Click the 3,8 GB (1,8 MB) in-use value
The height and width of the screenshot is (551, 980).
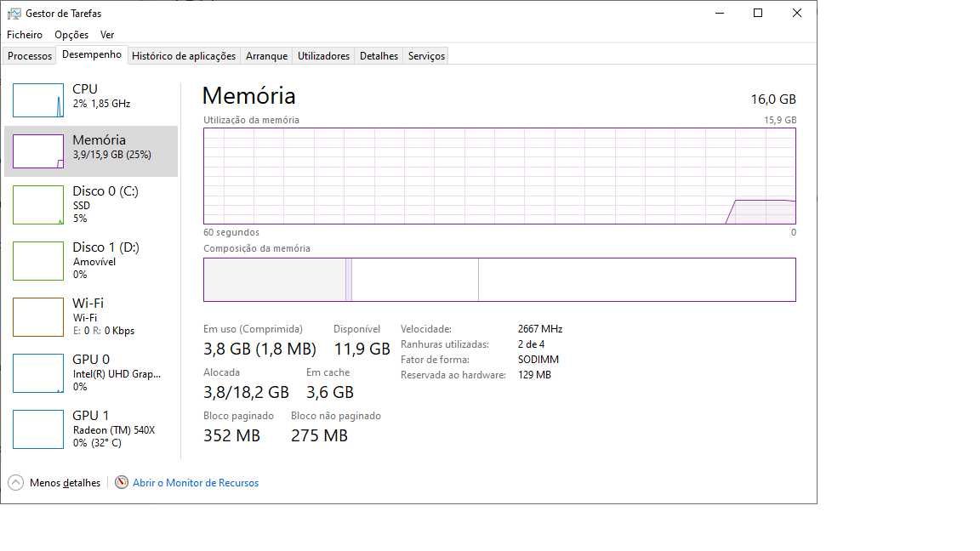(x=260, y=349)
